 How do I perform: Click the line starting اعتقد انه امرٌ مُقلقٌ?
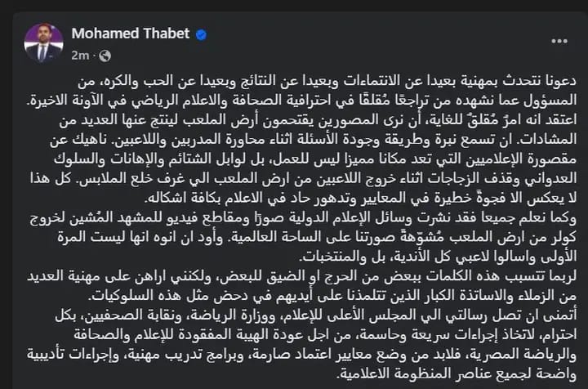[318, 120]
